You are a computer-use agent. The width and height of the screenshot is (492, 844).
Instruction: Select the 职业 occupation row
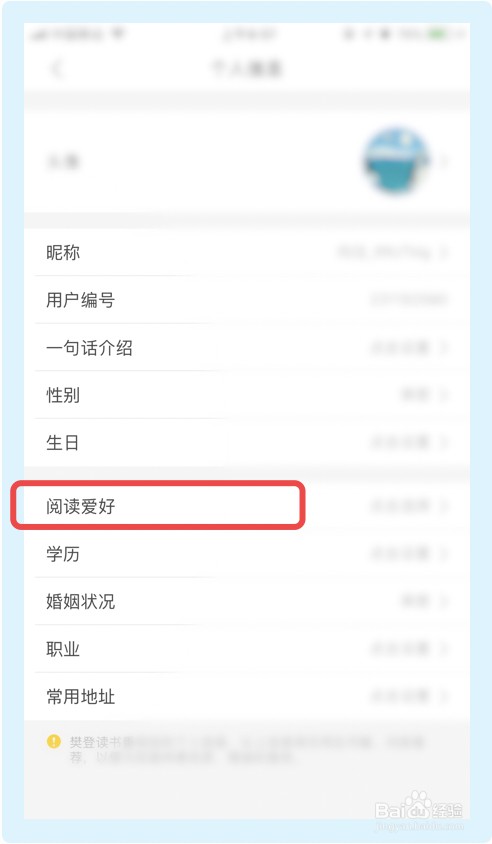tap(247, 649)
